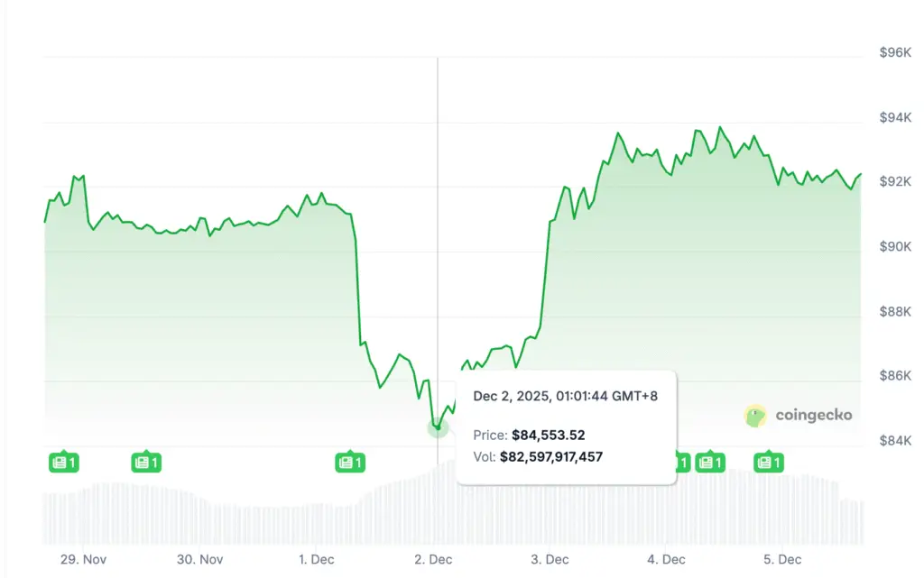Viewport: 924px width, 578px height.
Task: Click the news marker above 1. Dec
Action: tap(349, 463)
